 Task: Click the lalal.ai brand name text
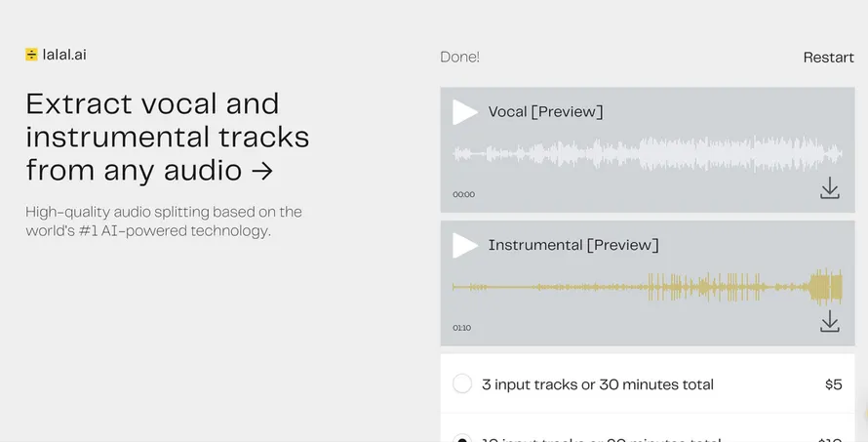click(x=64, y=55)
